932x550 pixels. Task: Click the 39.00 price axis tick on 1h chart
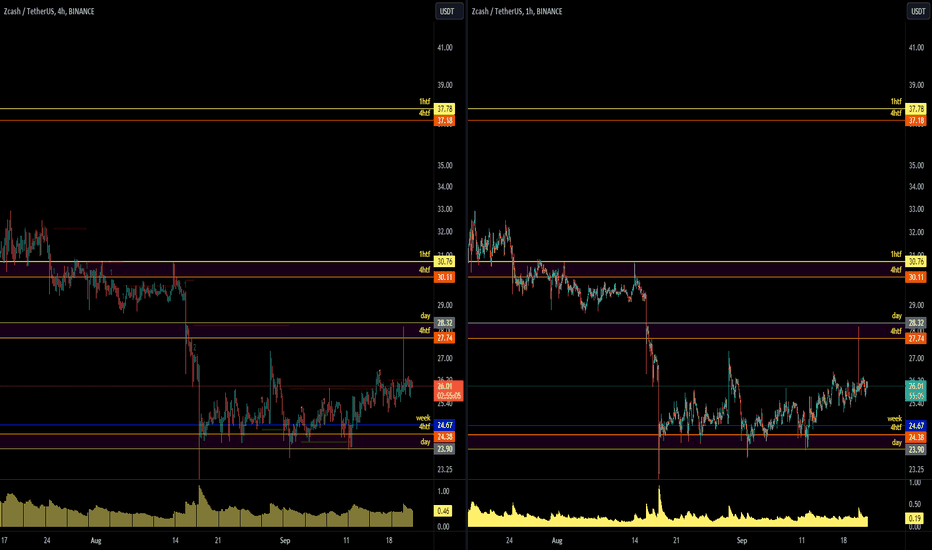(916, 85)
